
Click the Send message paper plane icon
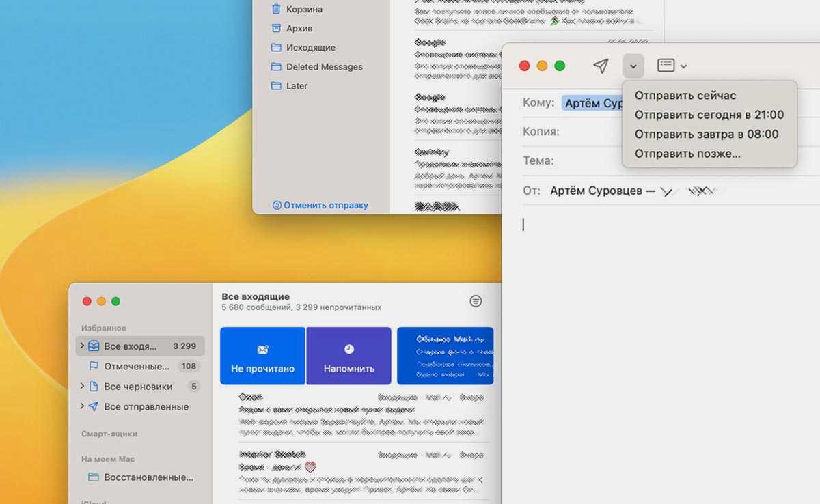coord(600,66)
